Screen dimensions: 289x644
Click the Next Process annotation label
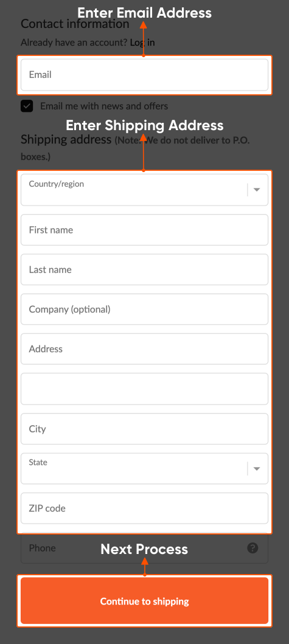[x=144, y=549]
